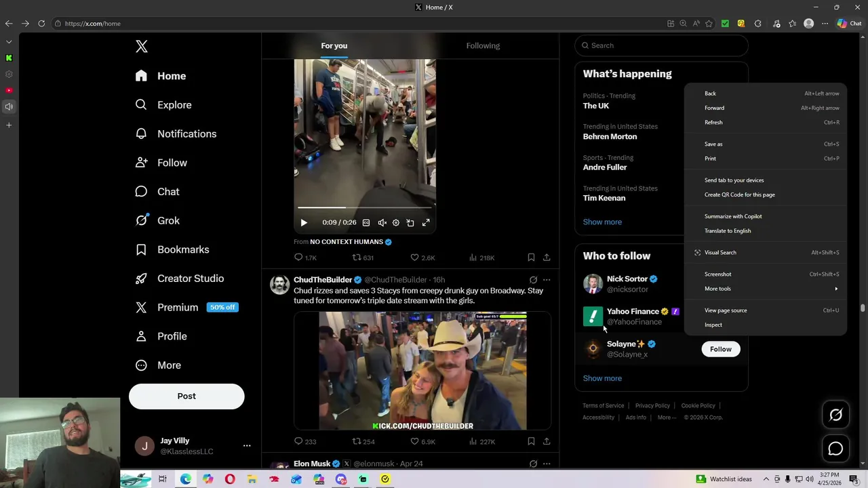The height and width of the screenshot is (488, 868).
Task: Show more under Who to follow
Action: tap(602, 378)
